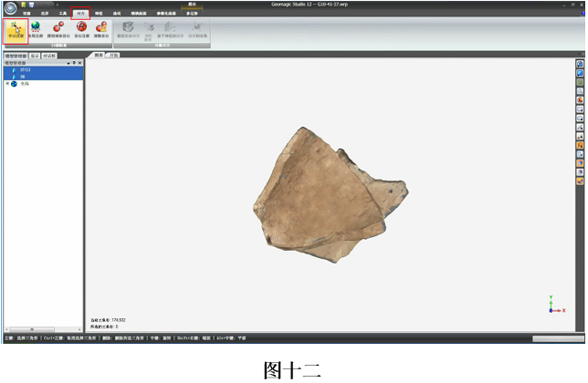Toggle the model manager panel pin
This screenshot has width=588, height=383.
(74, 63)
